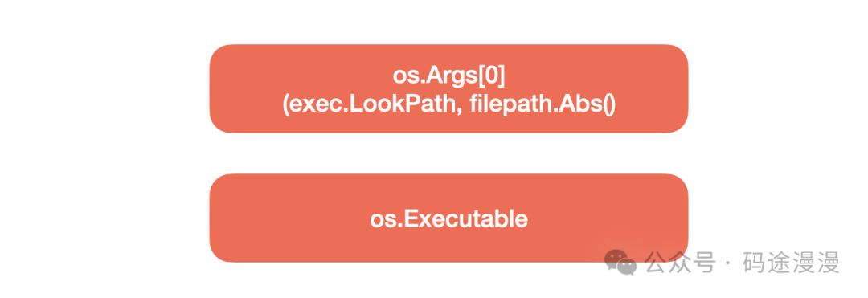Select the os.Args[0] title text
This screenshot has height=298, width=868.
(x=449, y=76)
